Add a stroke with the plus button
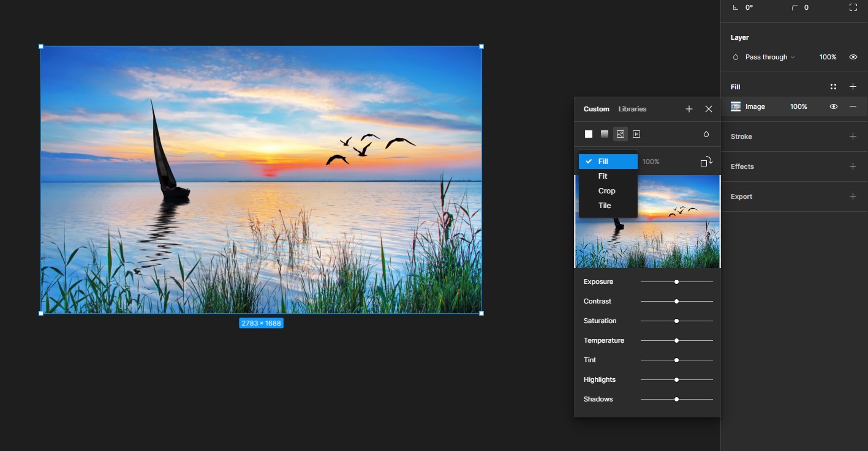The image size is (868, 451). tap(853, 136)
